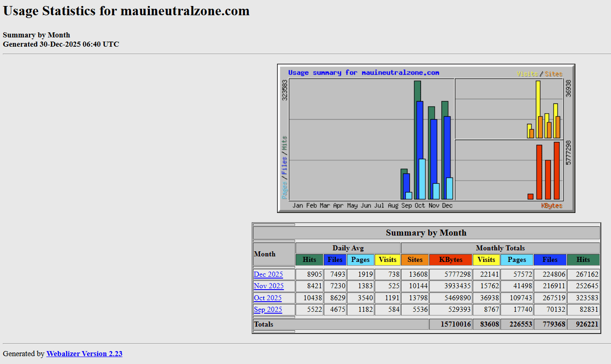Open the Webalizer Version 2.23 link
611x364 pixels.
click(84, 353)
